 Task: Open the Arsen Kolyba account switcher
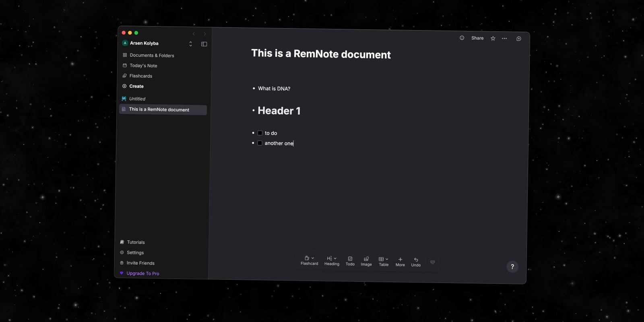158,43
